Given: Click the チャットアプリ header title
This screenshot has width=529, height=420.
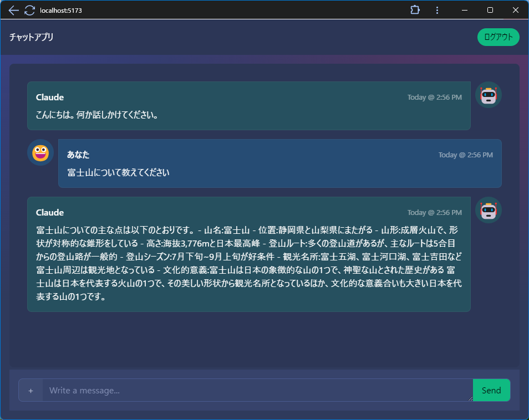Looking at the screenshot, I should [32, 37].
